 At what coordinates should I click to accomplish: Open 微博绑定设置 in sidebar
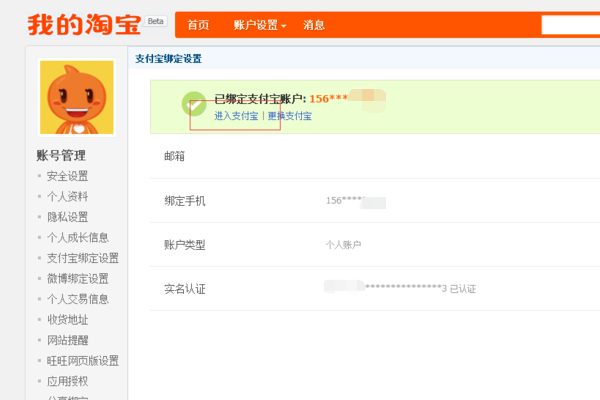click(x=78, y=279)
